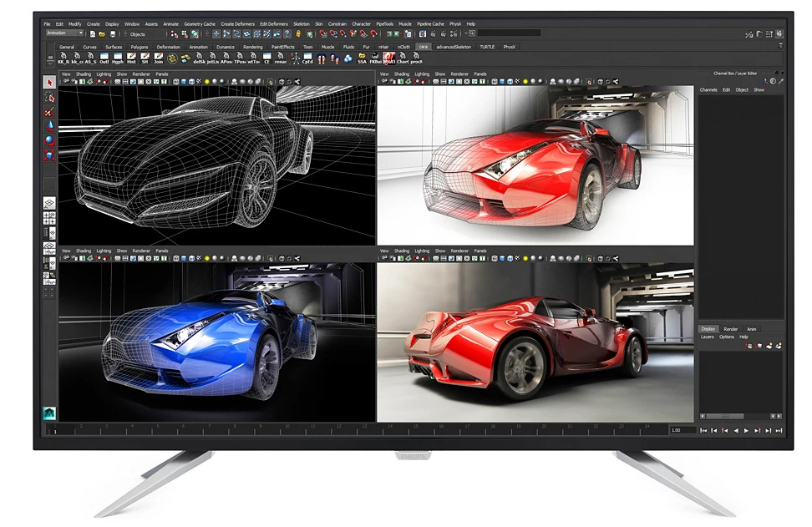Screen dimensions: 812x527
Task: Click the skeleton figure shelf icon
Action: [295, 58]
